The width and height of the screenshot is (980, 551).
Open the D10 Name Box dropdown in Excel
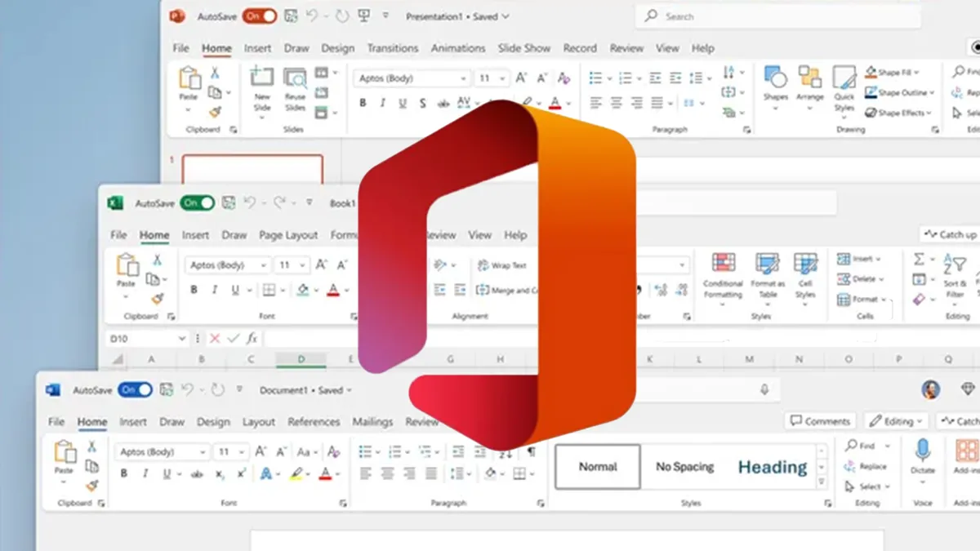click(181, 338)
